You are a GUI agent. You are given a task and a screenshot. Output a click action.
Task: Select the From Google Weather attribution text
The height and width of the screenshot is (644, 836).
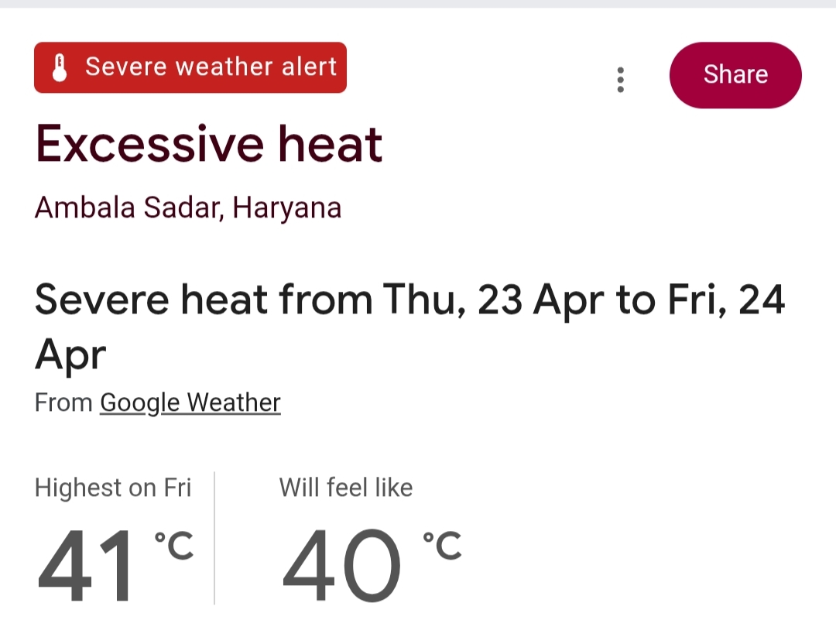coord(156,402)
